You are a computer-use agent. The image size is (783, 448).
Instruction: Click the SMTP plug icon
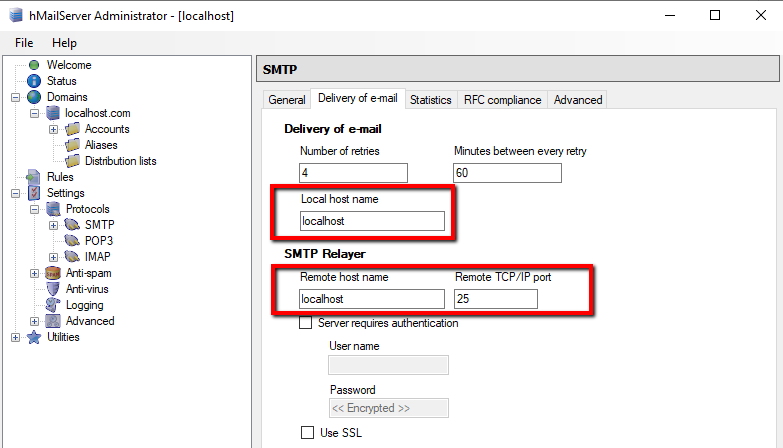click(x=72, y=225)
